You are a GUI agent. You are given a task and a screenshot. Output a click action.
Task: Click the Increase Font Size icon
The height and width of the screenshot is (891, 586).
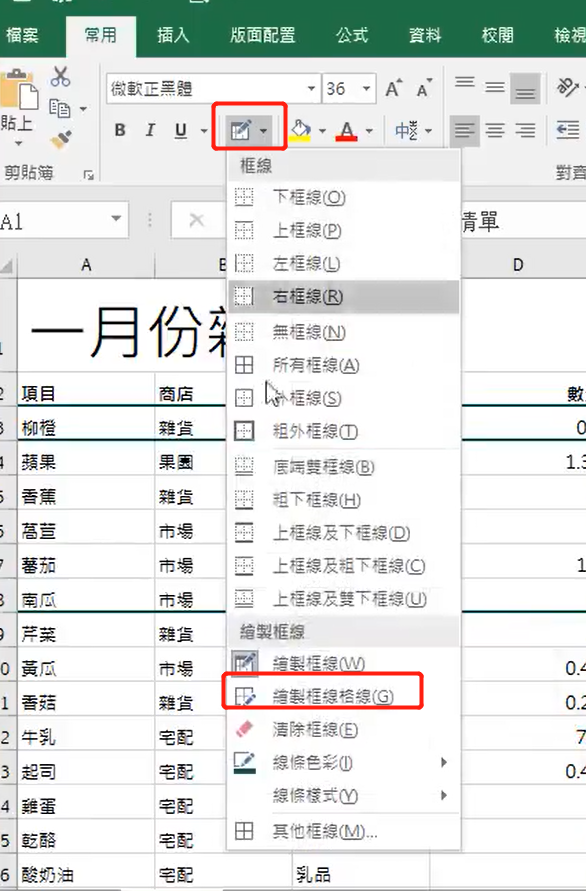coord(394,88)
